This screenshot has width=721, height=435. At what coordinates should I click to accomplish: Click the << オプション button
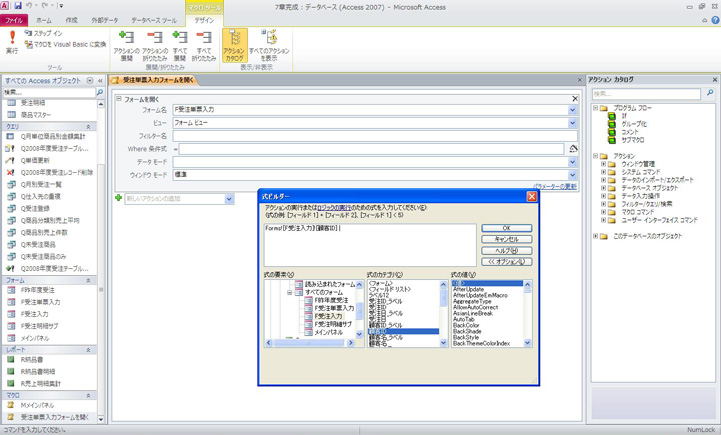click(x=506, y=262)
